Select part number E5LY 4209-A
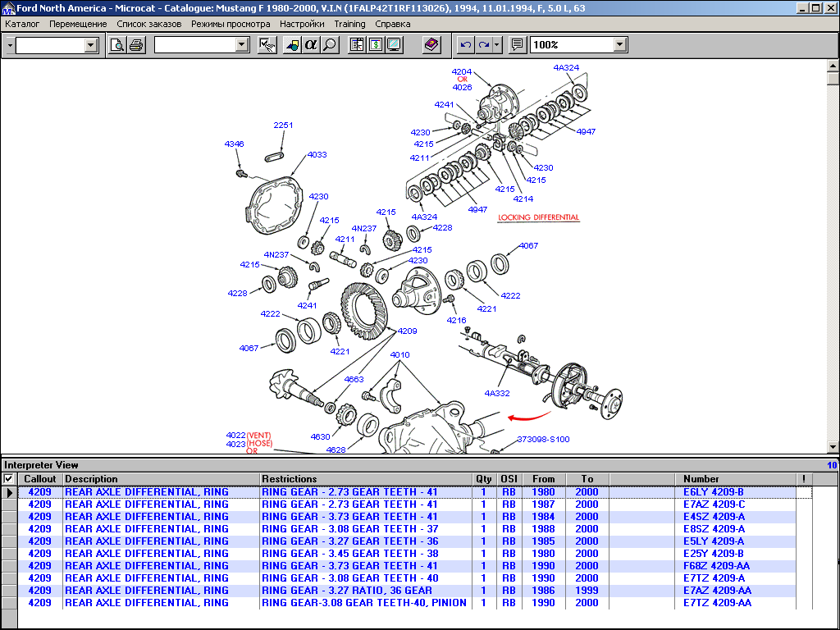840x630 pixels. tap(714, 541)
